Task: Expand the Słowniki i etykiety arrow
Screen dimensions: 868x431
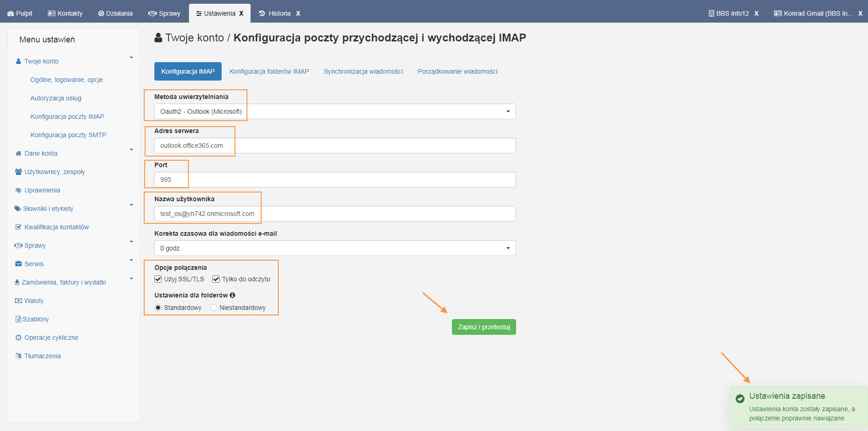Action: (x=131, y=205)
